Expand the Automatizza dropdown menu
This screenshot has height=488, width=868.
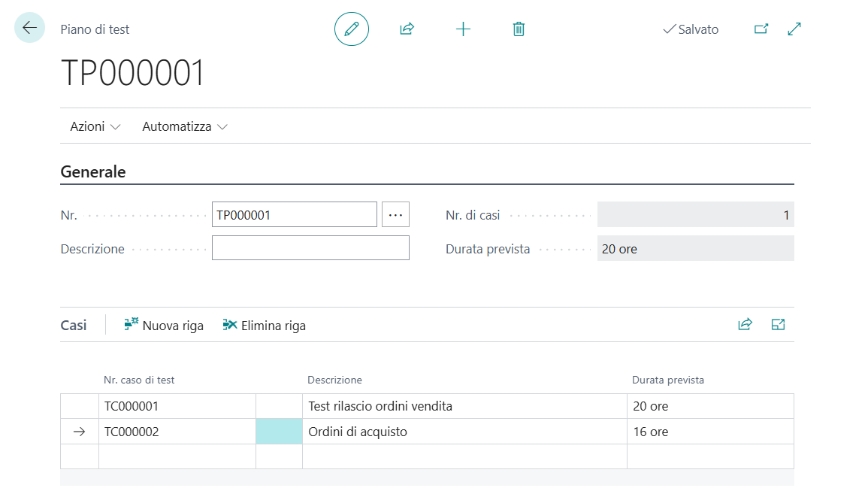coord(184,126)
